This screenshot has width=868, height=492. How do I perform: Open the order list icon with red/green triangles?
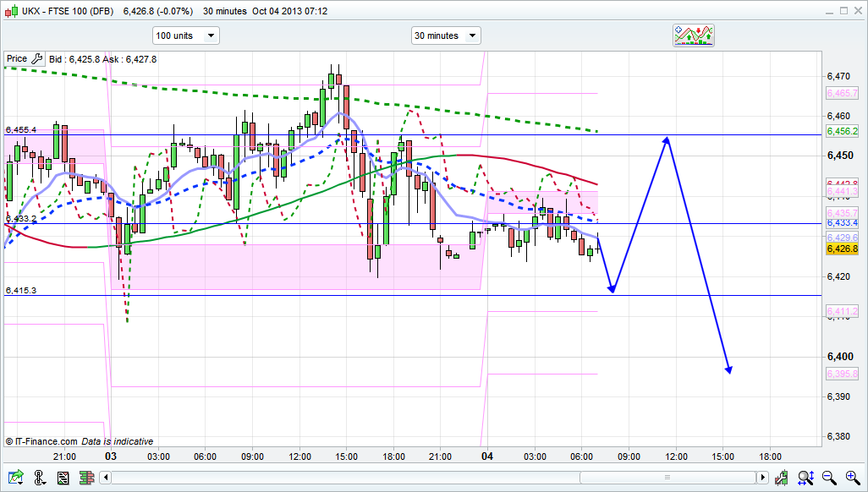63,478
